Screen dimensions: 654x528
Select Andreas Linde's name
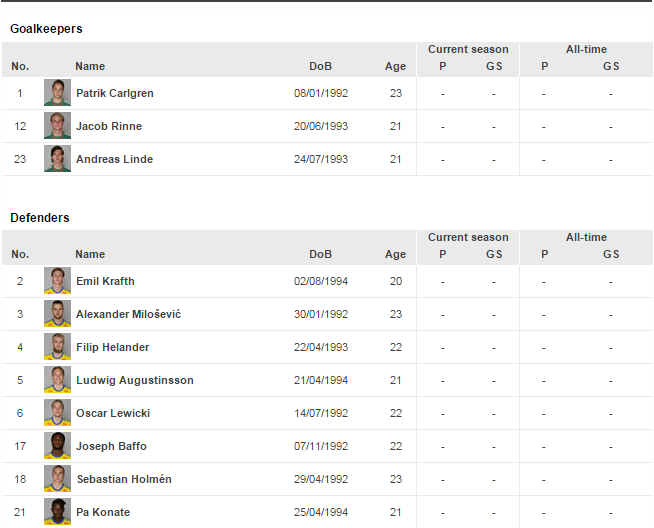click(114, 159)
